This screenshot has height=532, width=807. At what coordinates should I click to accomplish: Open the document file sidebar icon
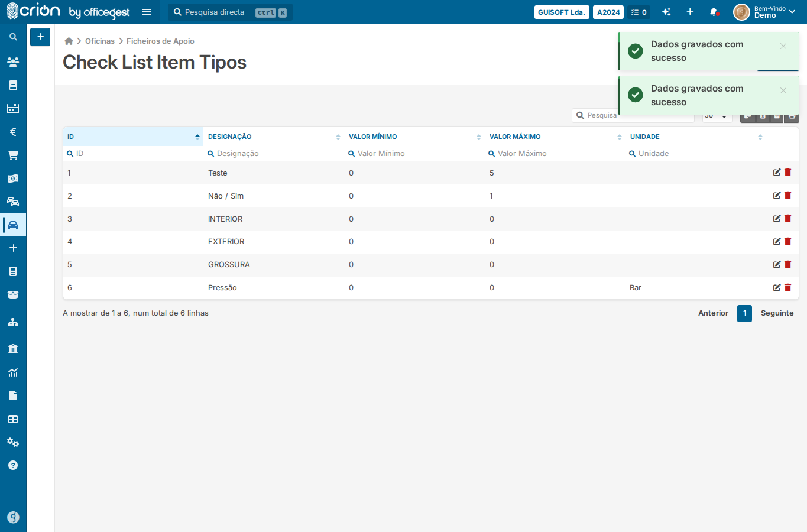(13, 395)
